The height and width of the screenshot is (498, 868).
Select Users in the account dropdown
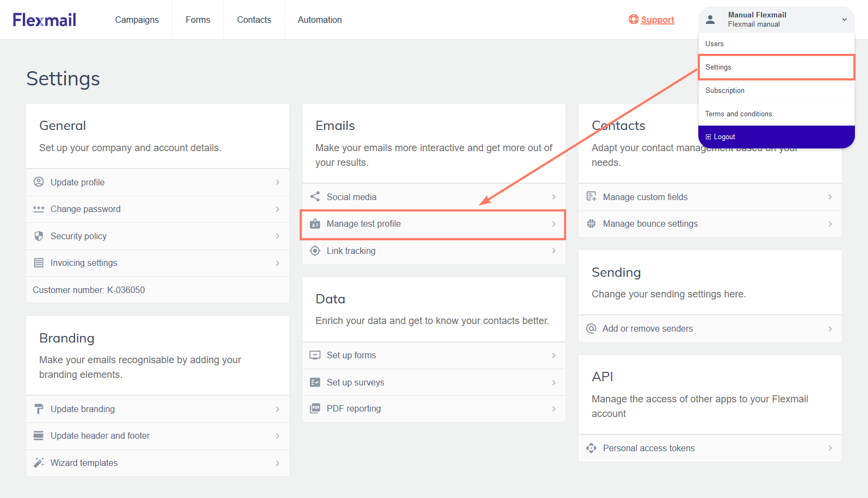[777, 43]
